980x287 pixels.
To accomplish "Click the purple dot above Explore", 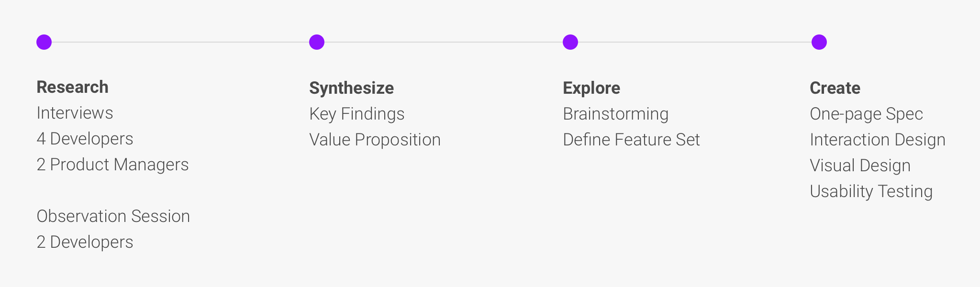I will 570,42.
